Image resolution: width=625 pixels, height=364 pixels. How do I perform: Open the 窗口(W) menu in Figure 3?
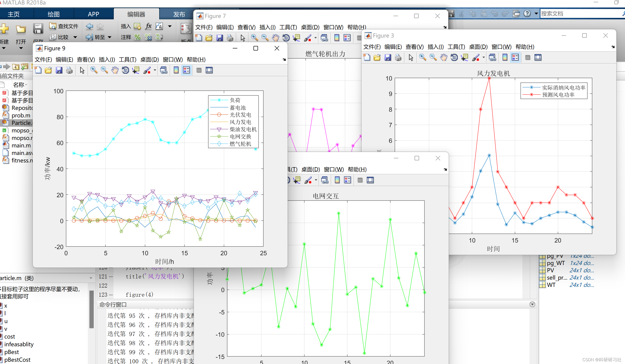pyautogui.click(x=501, y=47)
